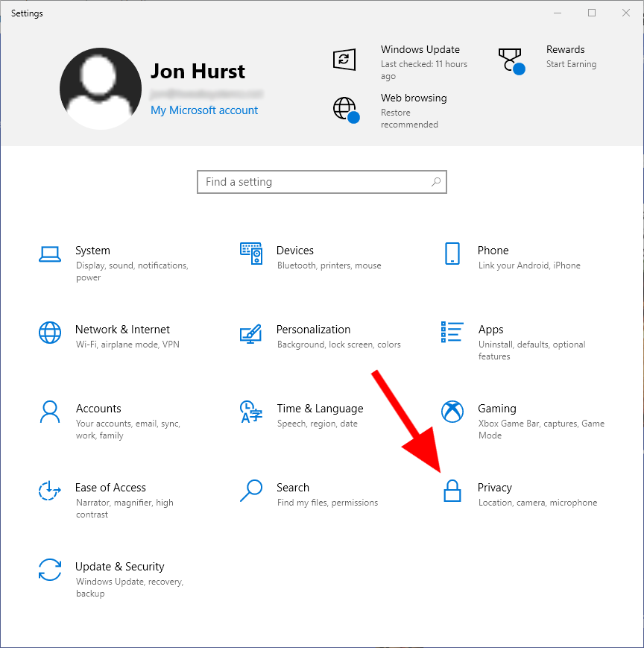Viewport: 644px width, 648px height.
Task: Click 'Windows Update, recovery, backup' description
Action: (x=129, y=588)
